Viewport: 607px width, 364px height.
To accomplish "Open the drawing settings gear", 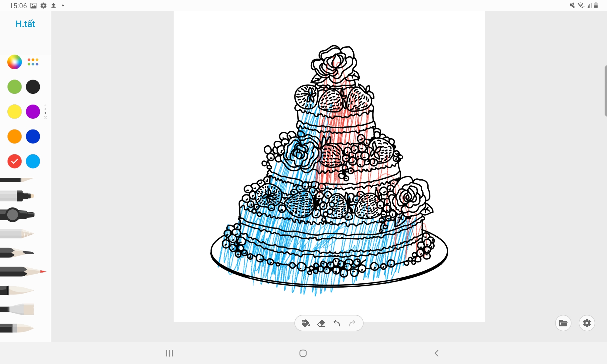I will (x=587, y=323).
